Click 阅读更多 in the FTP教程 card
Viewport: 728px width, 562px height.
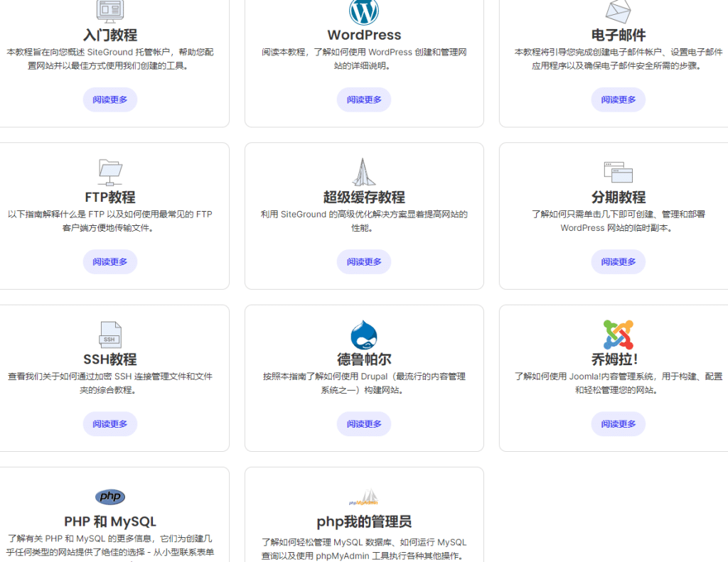[110, 262]
